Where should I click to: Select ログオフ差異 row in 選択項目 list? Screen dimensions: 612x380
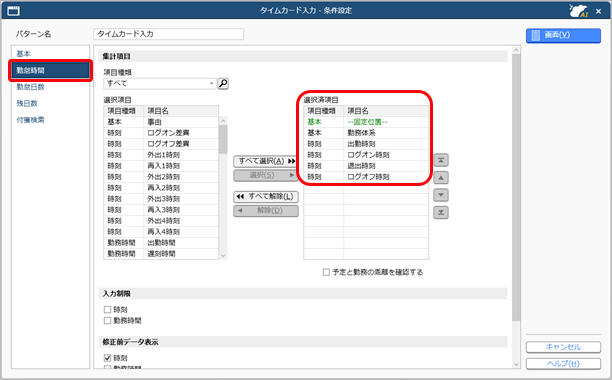pos(161,144)
